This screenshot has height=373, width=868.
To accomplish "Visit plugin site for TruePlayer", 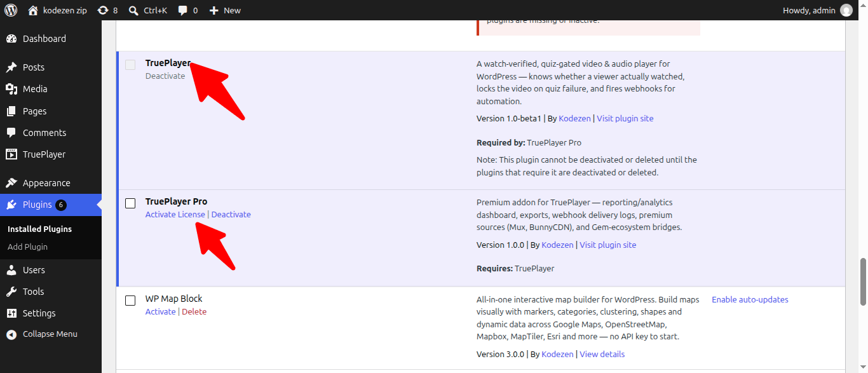I will pyautogui.click(x=625, y=118).
